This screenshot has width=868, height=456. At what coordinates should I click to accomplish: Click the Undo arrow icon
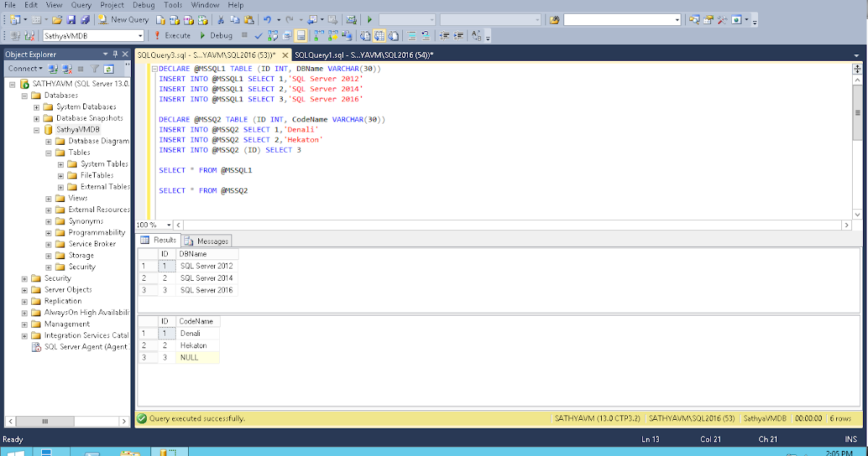[x=267, y=20]
